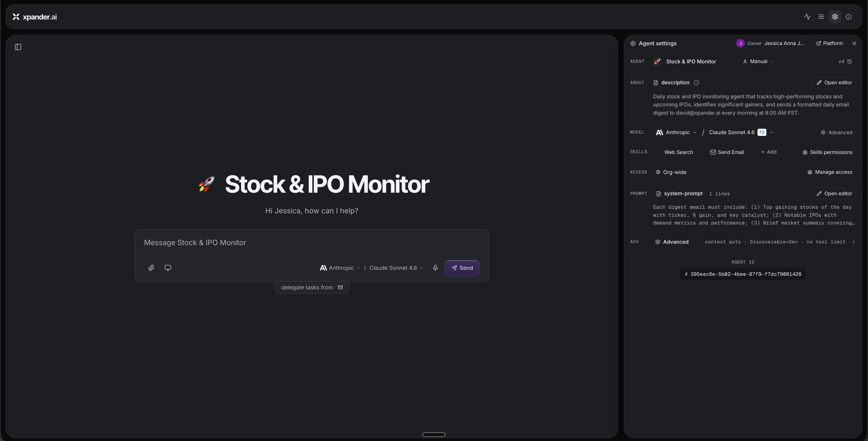Open the Manual trigger dropdown
The width and height of the screenshot is (868, 441).
pos(758,62)
